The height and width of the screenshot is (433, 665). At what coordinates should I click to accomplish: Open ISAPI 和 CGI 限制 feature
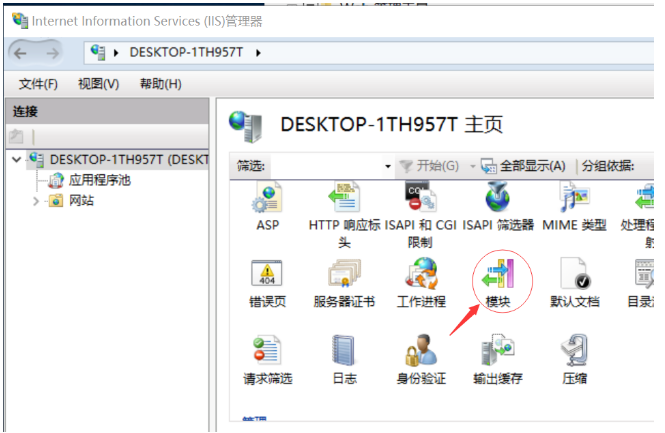click(x=420, y=198)
